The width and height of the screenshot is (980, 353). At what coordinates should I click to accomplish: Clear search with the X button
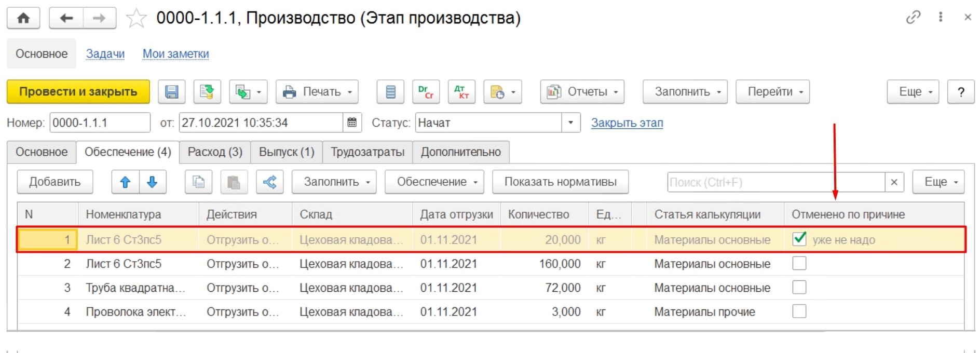(x=894, y=182)
